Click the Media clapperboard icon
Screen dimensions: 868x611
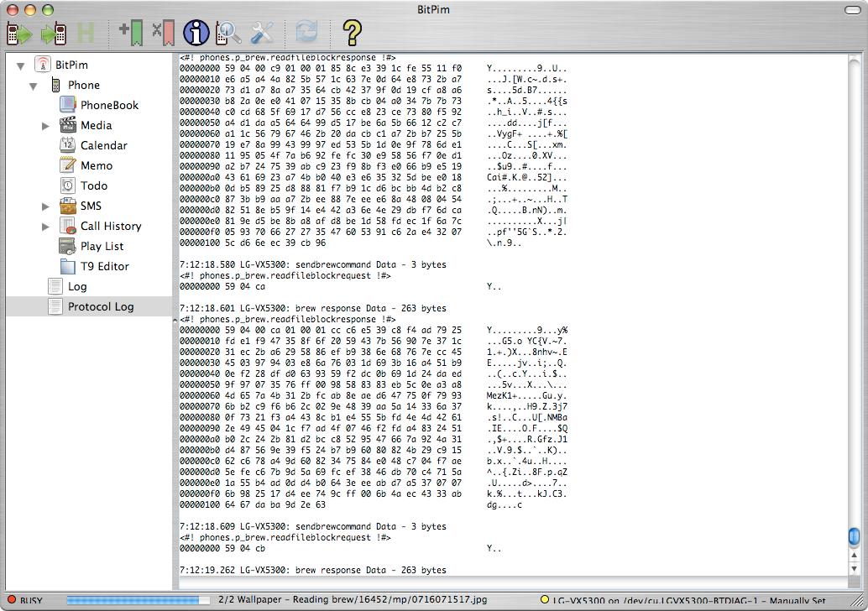click(x=67, y=124)
